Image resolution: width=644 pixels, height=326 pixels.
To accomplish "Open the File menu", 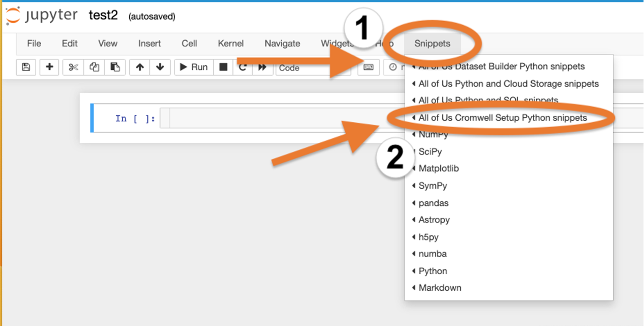I will tap(34, 43).
